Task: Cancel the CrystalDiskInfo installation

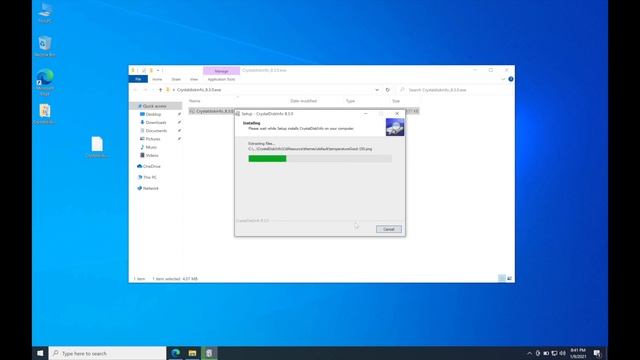Action: (x=389, y=229)
